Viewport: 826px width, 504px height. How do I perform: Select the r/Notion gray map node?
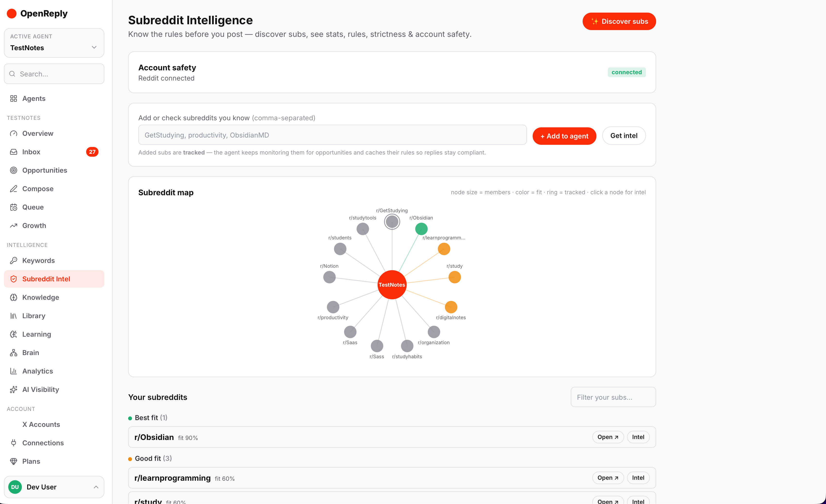tap(330, 277)
